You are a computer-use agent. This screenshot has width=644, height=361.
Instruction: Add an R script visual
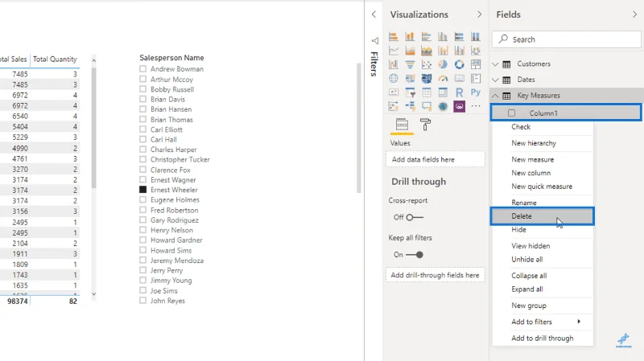click(459, 92)
